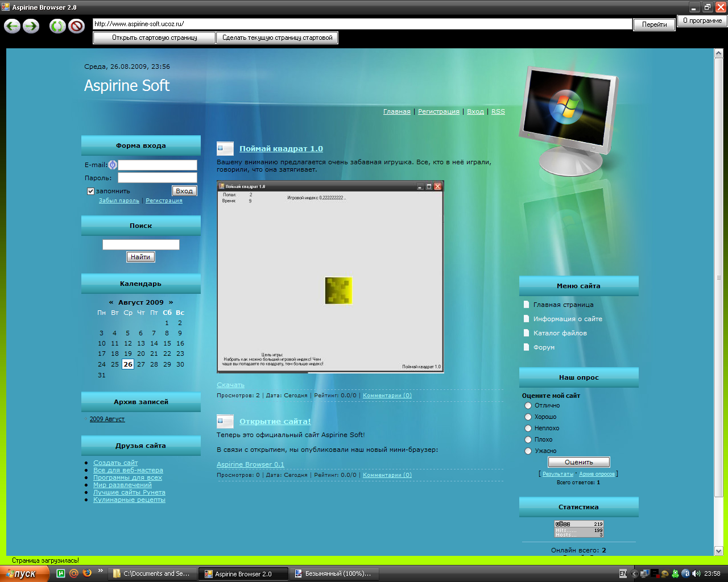Click the page icon next to Форум
The height and width of the screenshot is (582, 728).
[526, 347]
